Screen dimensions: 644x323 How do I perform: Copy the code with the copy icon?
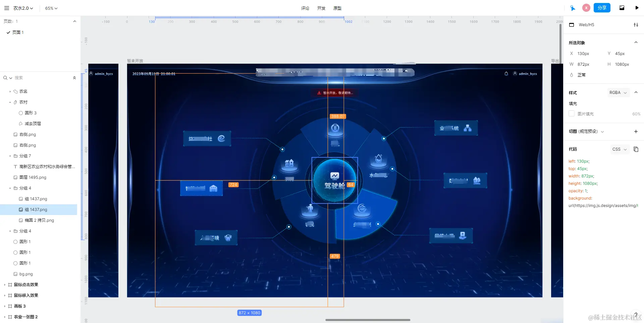[x=636, y=149]
